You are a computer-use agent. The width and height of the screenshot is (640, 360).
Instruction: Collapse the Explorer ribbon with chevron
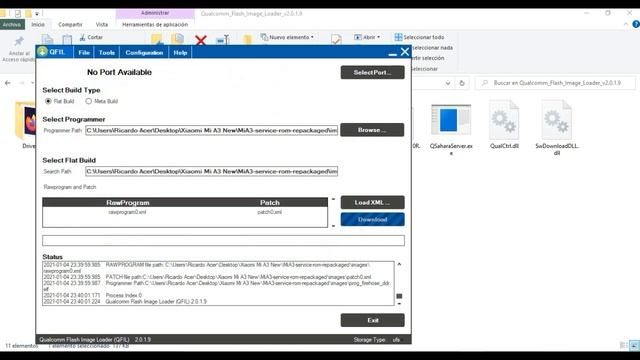(626, 24)
